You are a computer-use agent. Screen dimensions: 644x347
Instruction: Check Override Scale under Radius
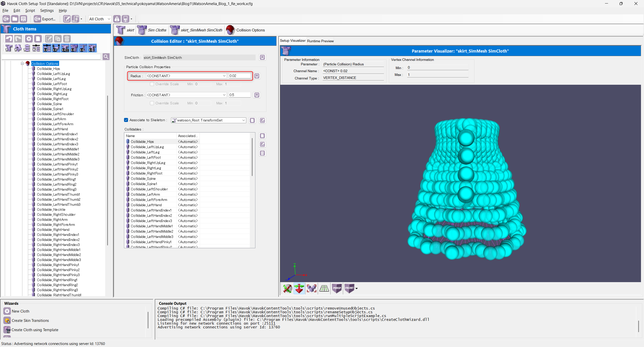[x=152, y=84]
